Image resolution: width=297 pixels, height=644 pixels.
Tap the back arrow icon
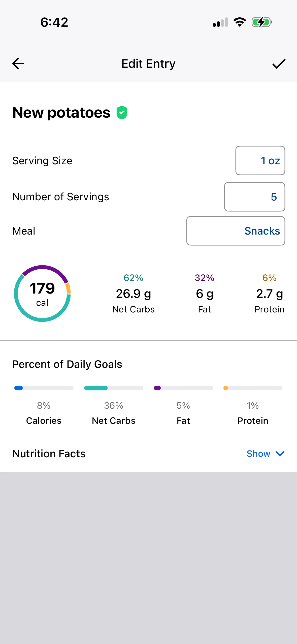(x=18, y=63)
